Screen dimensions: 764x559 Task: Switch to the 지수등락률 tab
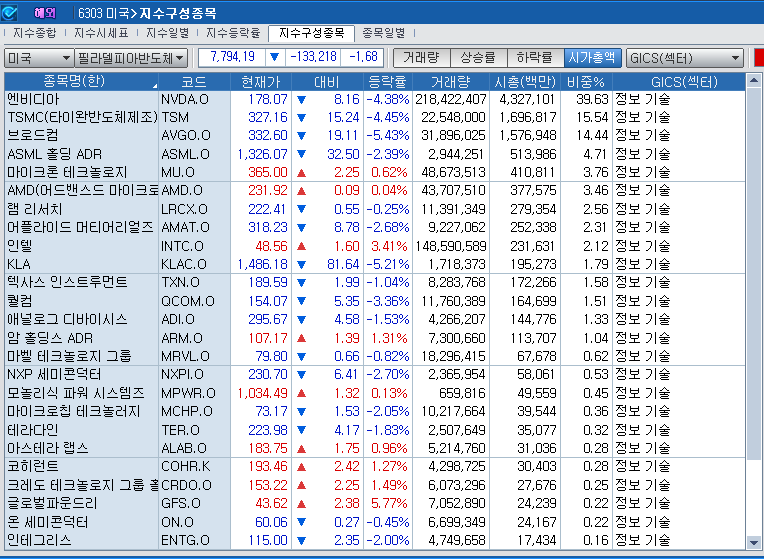click(x=233, y=33)
